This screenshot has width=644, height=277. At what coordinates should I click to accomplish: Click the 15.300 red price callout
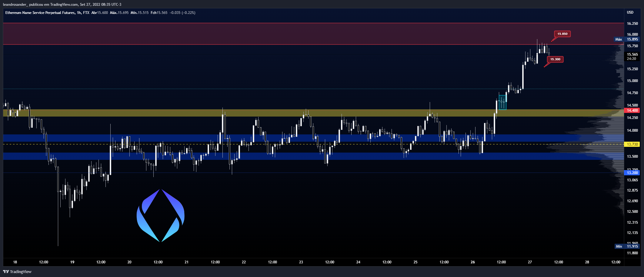click(x=555, y=59)
